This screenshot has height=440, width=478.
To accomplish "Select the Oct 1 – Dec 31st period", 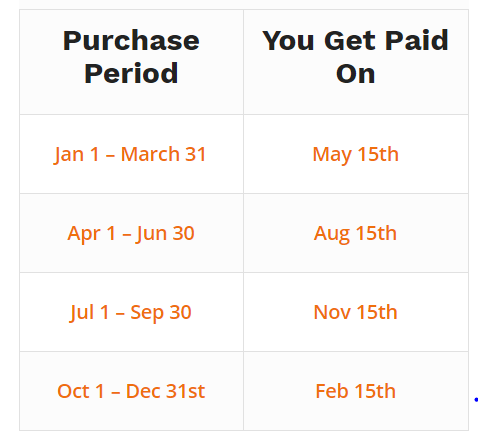I will pyautogui.click(x=131, y=391).
